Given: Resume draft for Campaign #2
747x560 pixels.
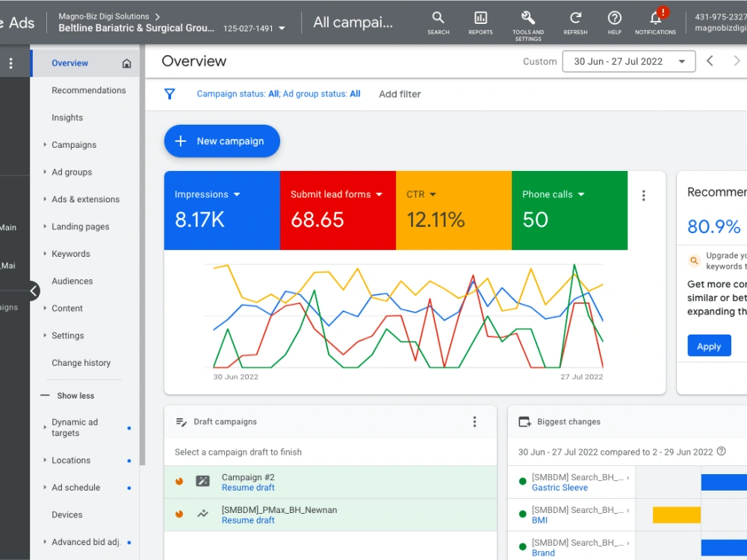Looking at the screenshot, I should point(248,488).
